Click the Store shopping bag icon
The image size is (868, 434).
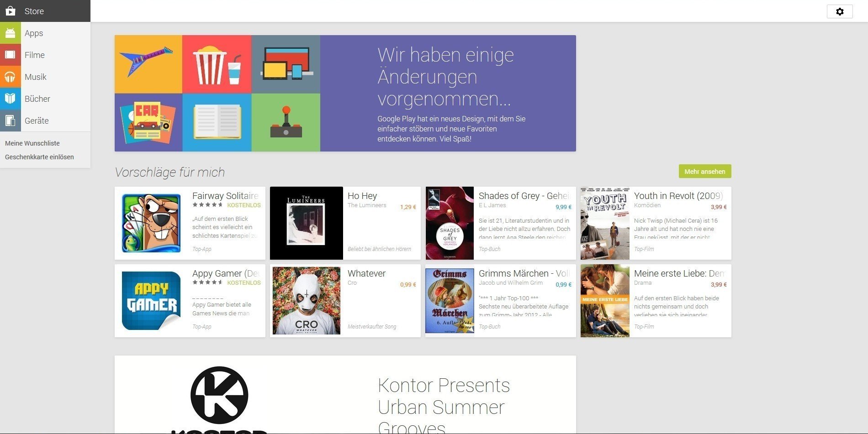point(11,11)
